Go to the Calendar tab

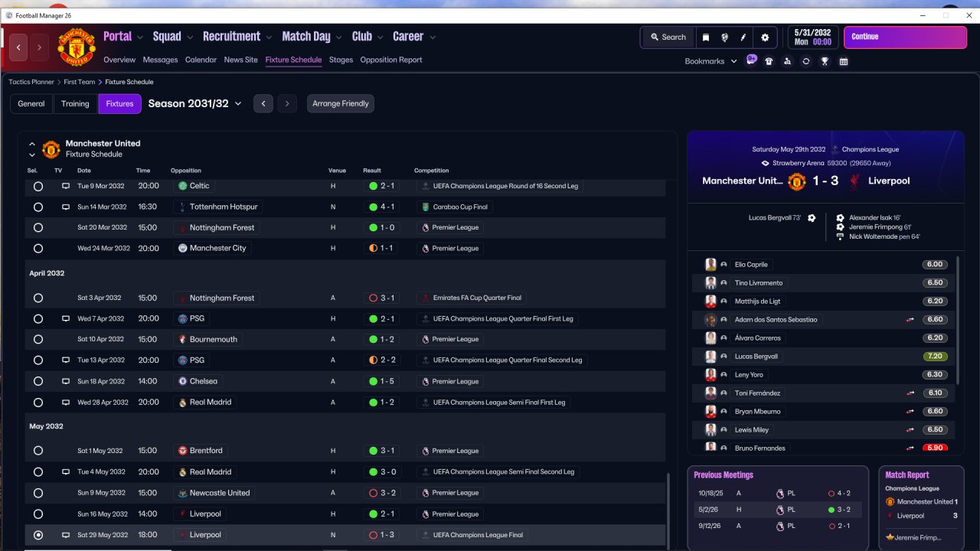[x=201, y=60]
